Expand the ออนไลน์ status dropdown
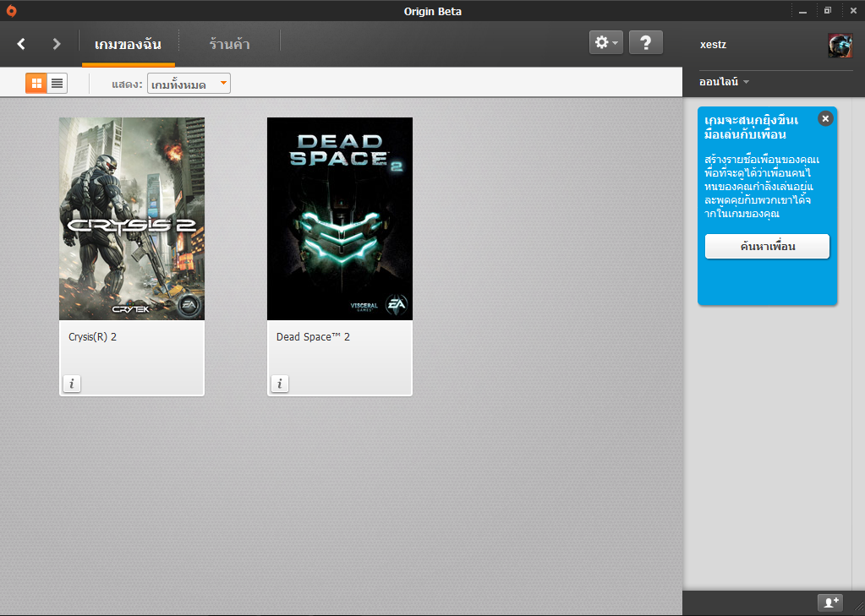This screenshot has width=865, height=616. [724, 82]
